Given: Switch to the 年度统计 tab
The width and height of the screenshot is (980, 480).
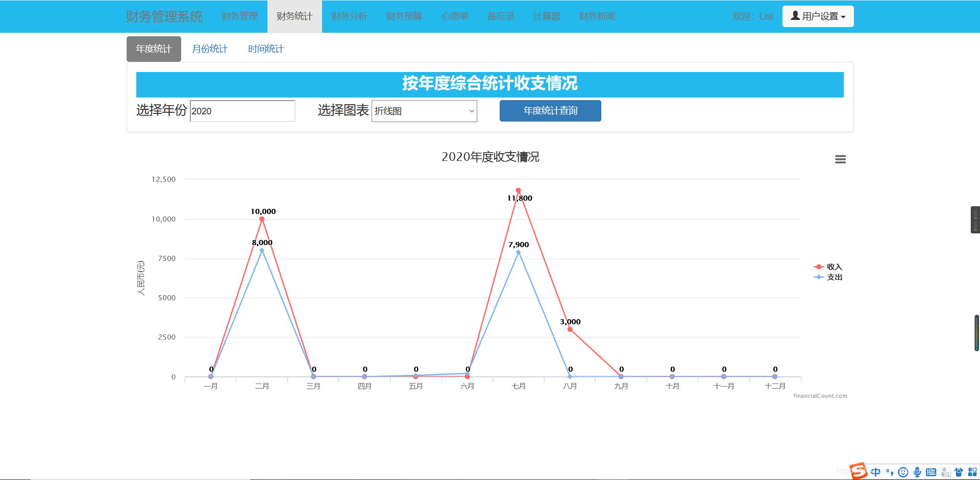Looking at the screenshot, I should [154, 49].
